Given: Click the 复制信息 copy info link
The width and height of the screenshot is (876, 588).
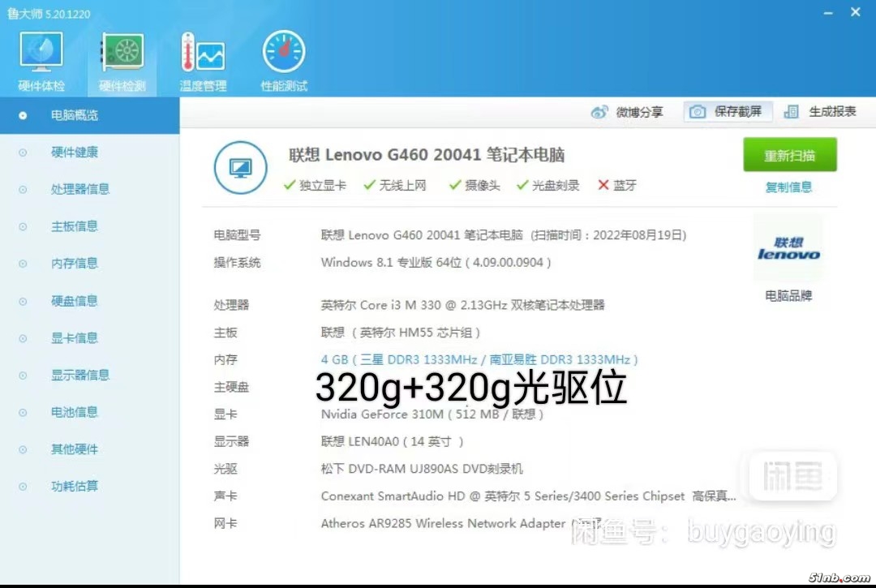Looking at the screenshot, I should point(788,187).
